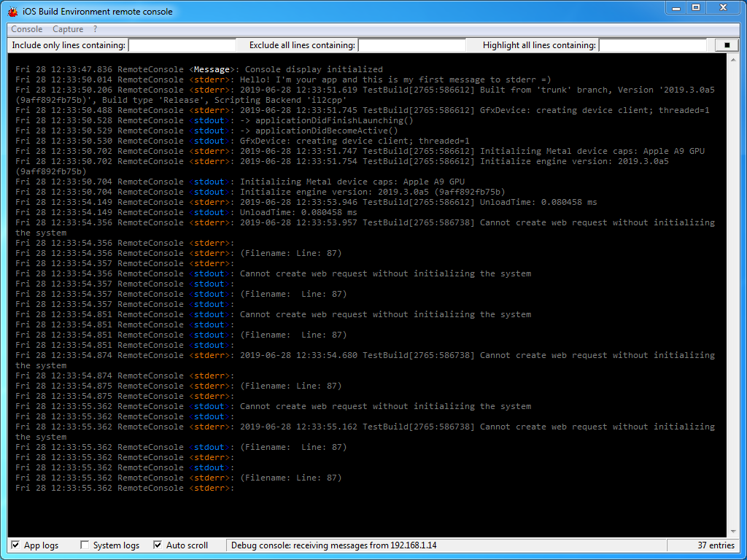This screenshot has height=560, width=747.
Task: Disable the Auto scroll checkbox
Action: (x=158, y=545)
